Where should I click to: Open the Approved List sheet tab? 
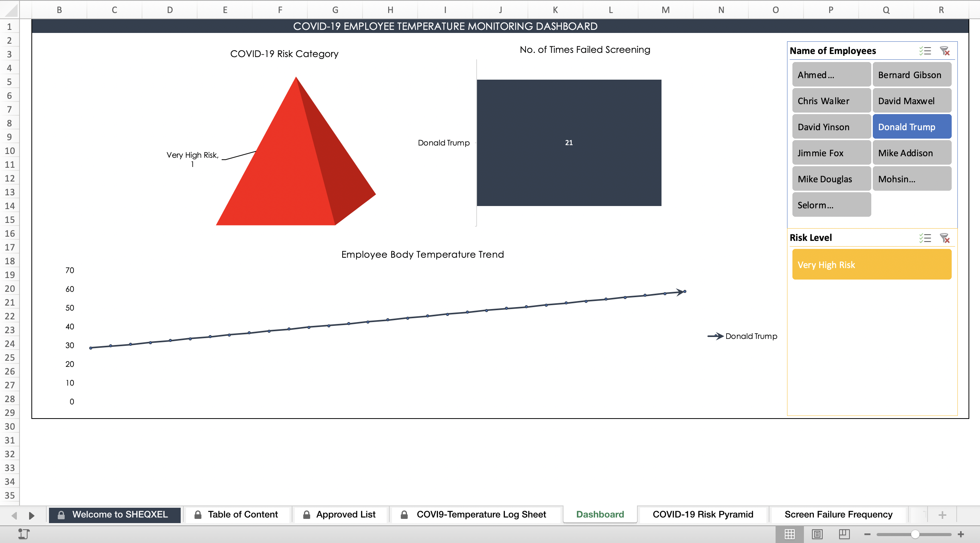coord(340,515)
